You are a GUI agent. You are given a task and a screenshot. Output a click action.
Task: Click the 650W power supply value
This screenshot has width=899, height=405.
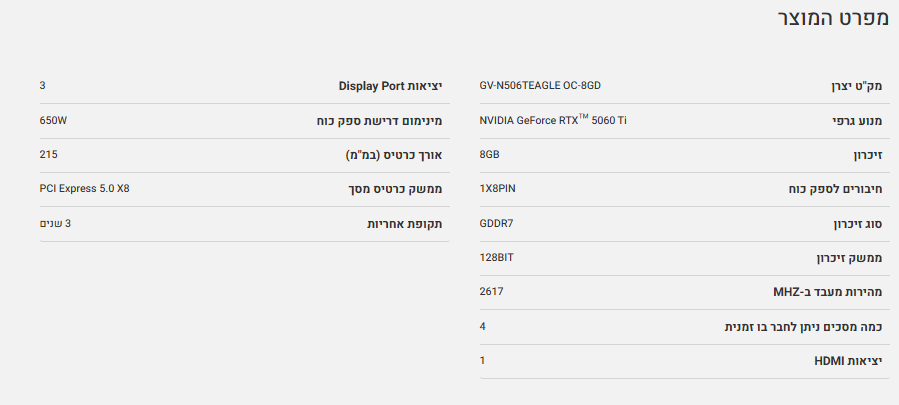point(53,120)
